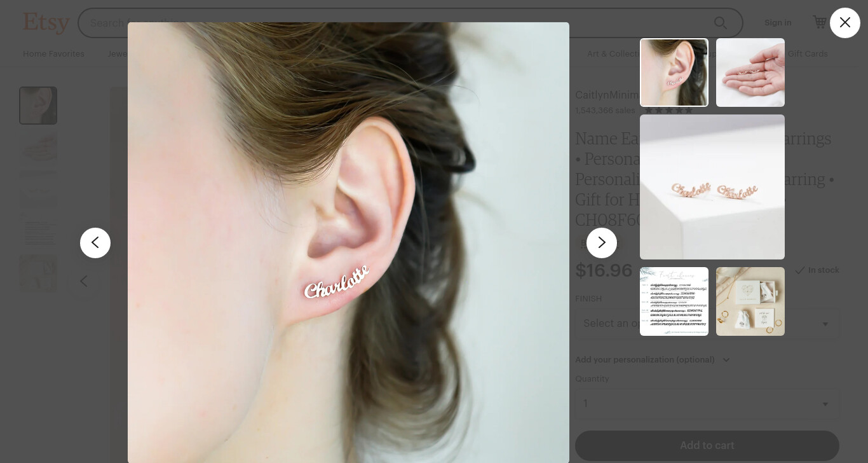Click the Sign in link

point(778,22)
